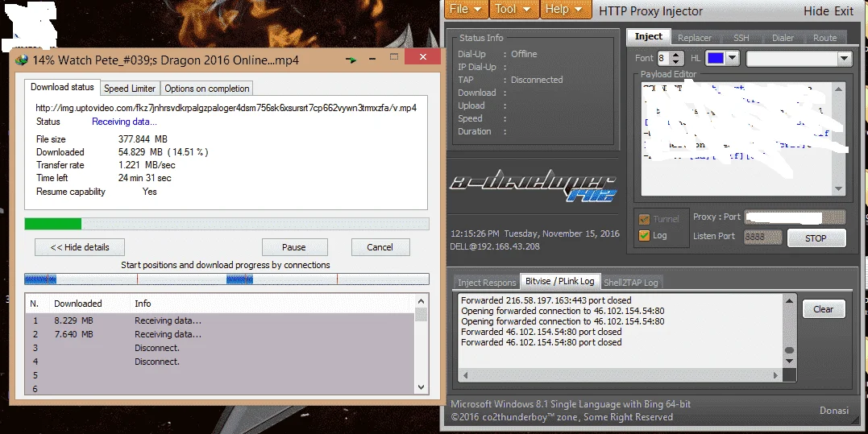Click the download URL text
Image resolution: width=868 pixels, height=434 pixels.
click(226, 108)
